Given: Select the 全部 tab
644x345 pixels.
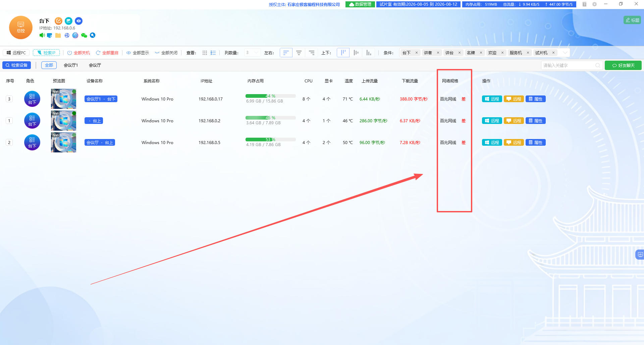Looking at the screenshot, I should [x=49, y=65].
